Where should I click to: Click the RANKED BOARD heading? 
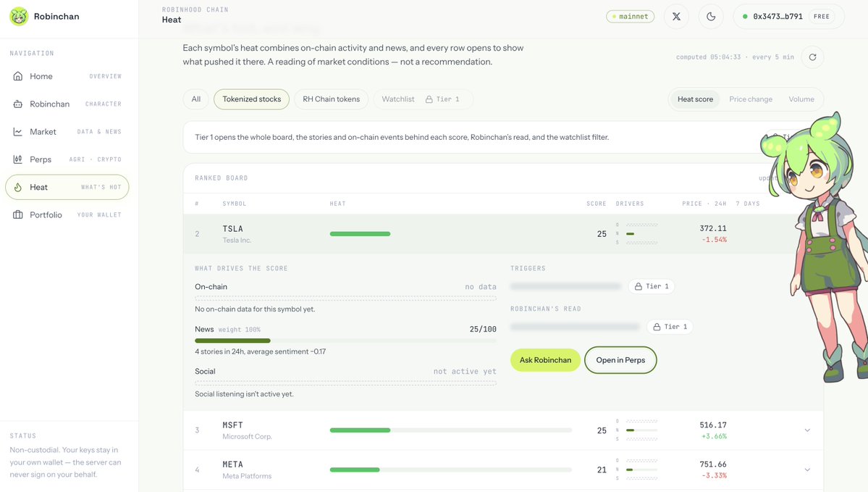point(221,178)
